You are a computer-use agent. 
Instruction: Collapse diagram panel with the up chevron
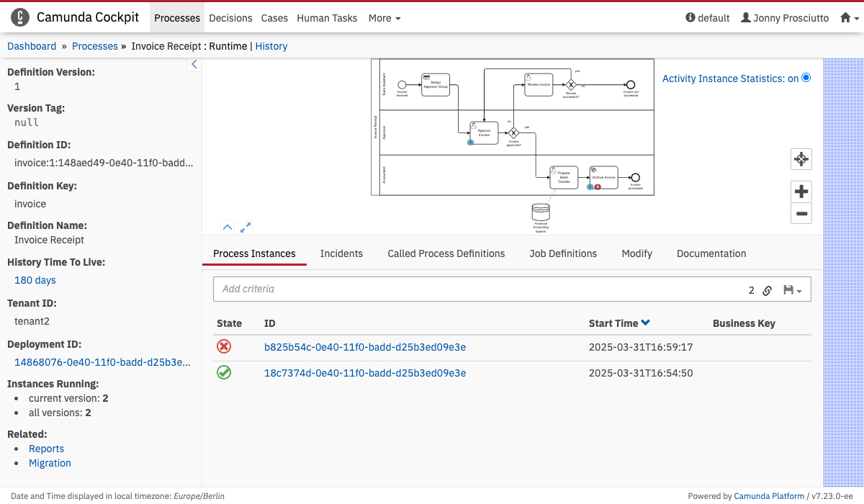pyautogui.click(x=227, y=228)
